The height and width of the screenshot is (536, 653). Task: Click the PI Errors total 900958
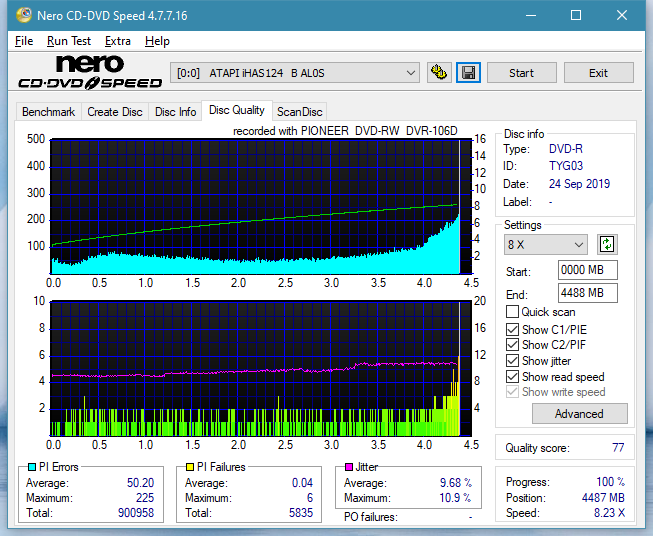click(136, 513)
